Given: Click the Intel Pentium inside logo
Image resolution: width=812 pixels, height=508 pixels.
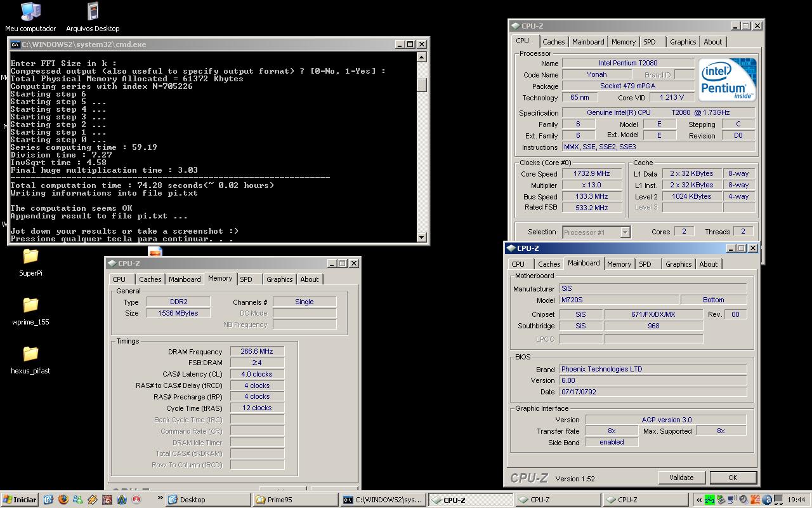Looking at the screenshot, I should (x=727, y=79).
